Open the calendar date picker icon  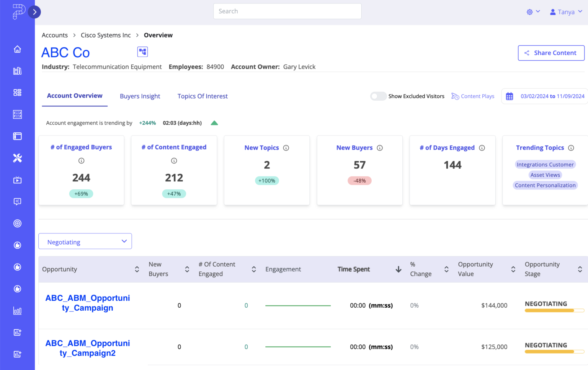(x=509, y=96)
